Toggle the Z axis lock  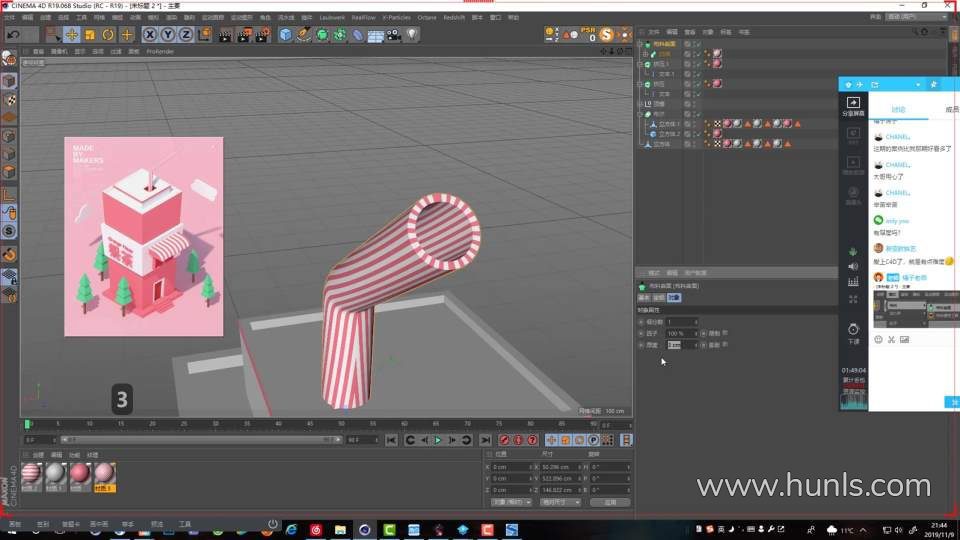185,35
